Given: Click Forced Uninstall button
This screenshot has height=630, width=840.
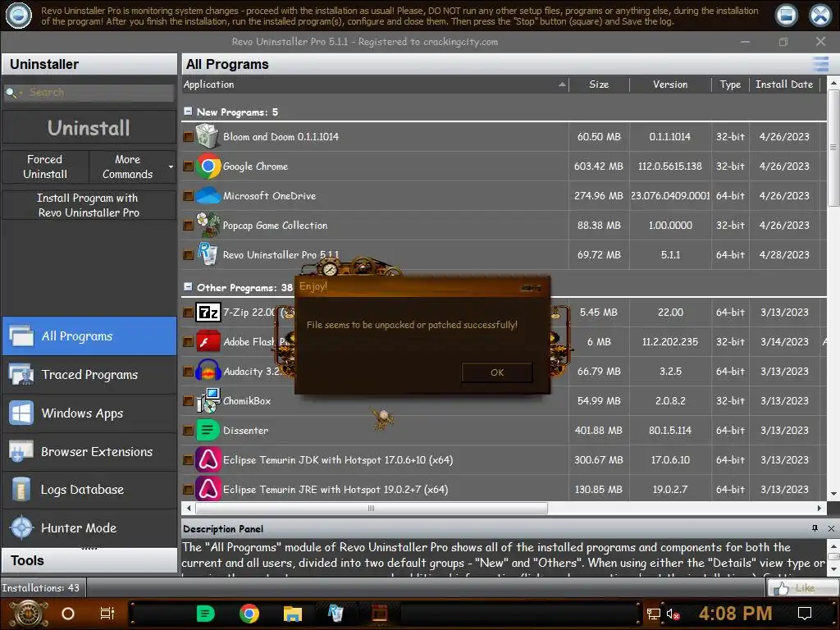Looking at the screenshot, I should [x=45, y=167].
